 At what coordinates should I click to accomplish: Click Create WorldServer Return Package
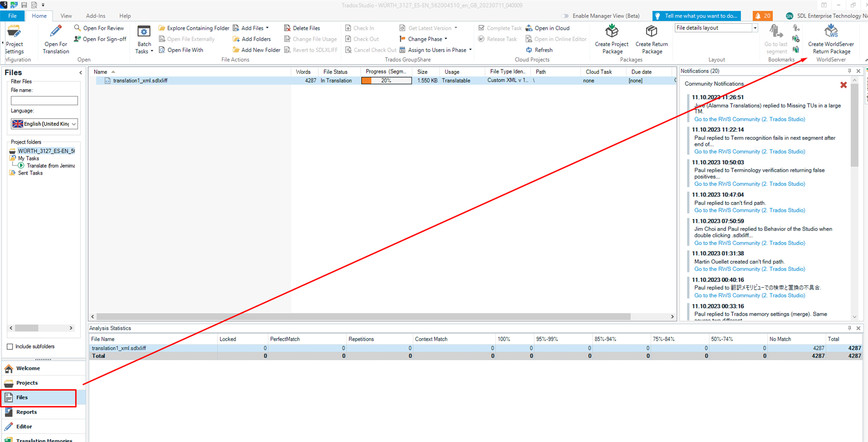[x=831, y=40]
